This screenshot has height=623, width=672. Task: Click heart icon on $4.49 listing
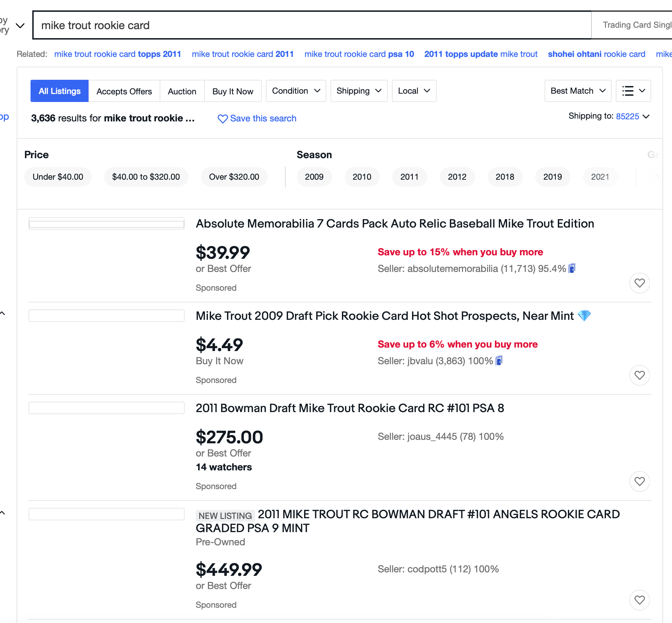click(639, 375)
